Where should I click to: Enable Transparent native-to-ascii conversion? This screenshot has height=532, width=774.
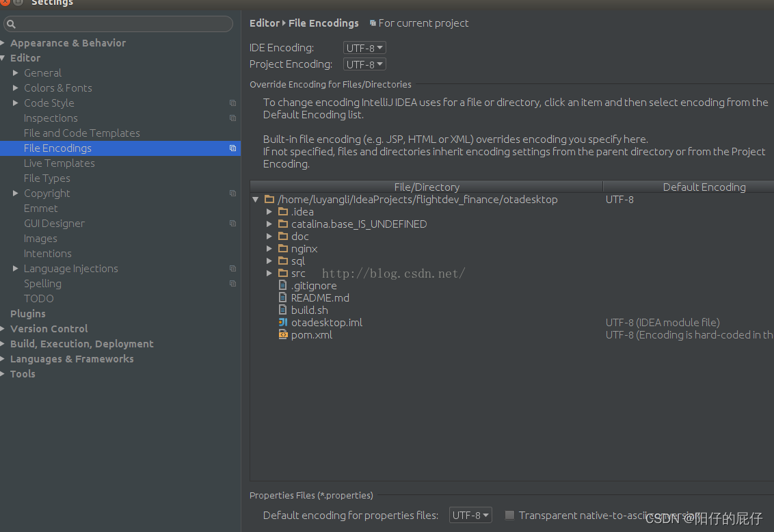(509, 515)
